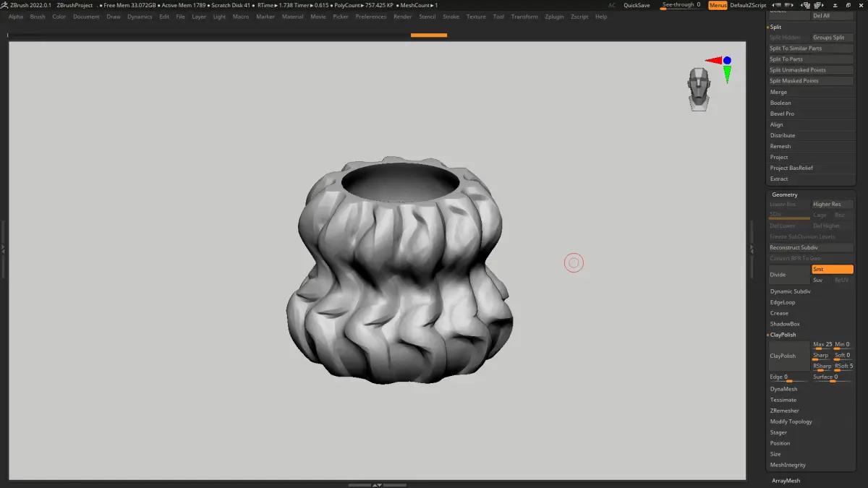Toggle the Cage option

click(x=821, y=215)
